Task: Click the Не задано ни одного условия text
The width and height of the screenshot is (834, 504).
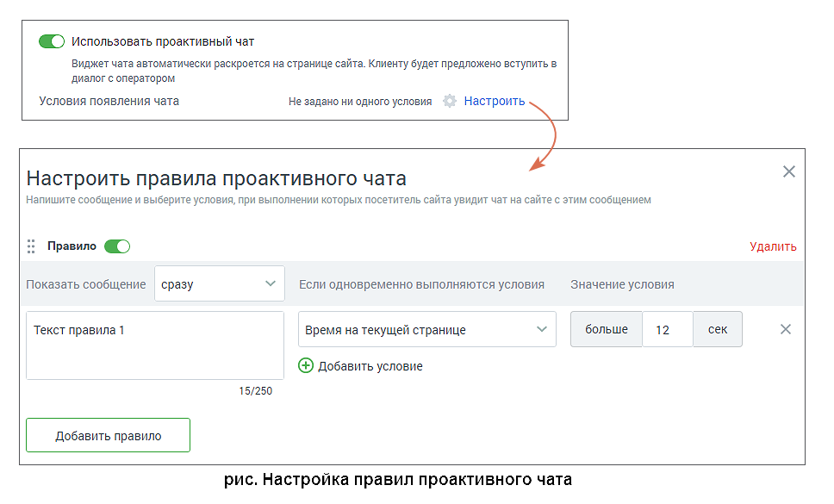Action: coord(360,102)
